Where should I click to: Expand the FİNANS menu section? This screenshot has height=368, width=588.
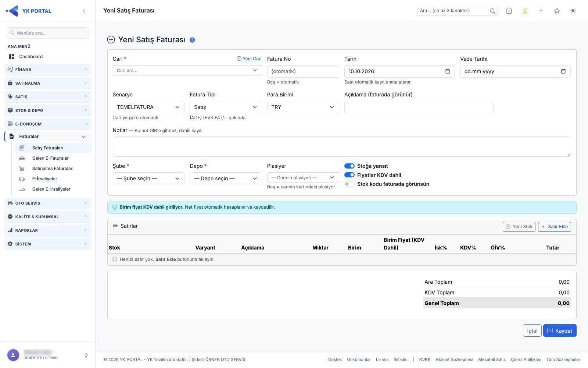coord(48,70)
